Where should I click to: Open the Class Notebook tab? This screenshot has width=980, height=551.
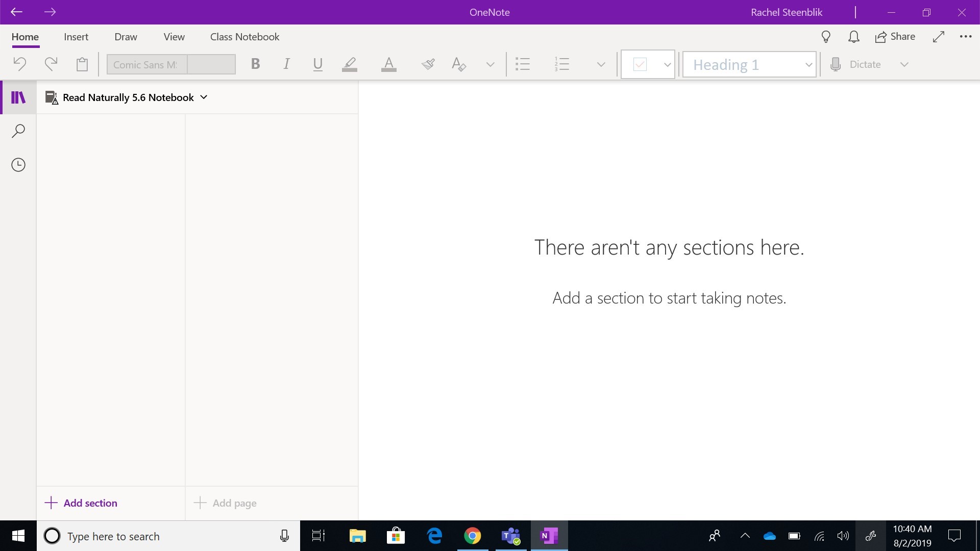click(x=244, y=37)
